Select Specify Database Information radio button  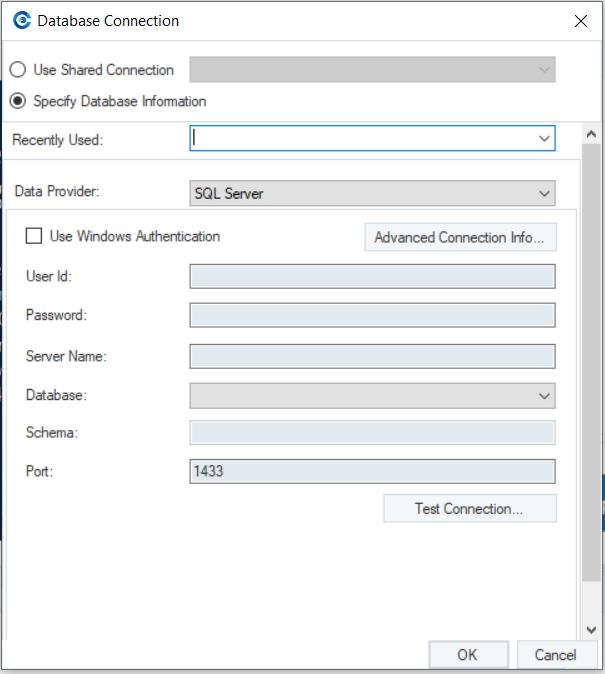[x=17, y=101]
